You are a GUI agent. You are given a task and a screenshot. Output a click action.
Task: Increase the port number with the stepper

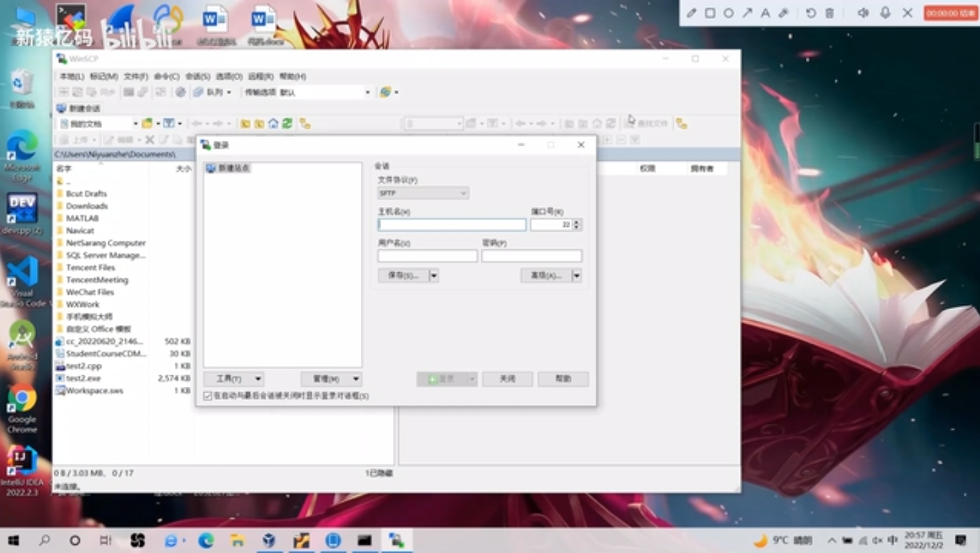[x=576, y=222]
